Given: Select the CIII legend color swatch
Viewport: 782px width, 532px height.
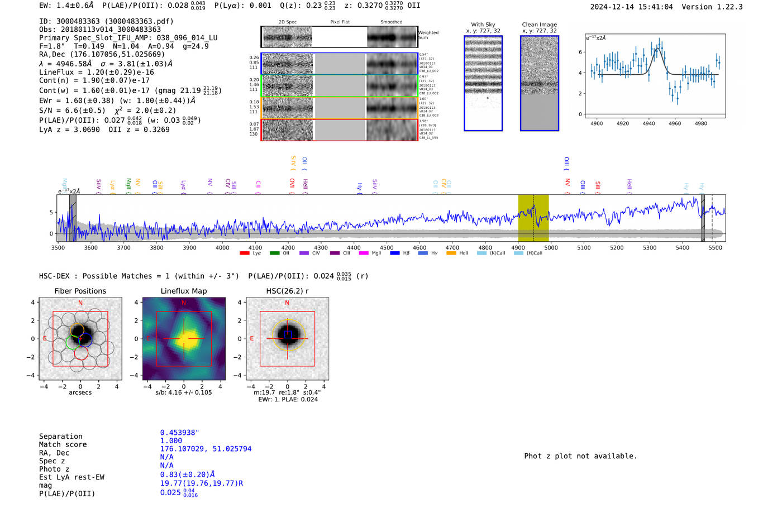Looking at the screenshot, I should pyautogui.click(x=335, y=253).
